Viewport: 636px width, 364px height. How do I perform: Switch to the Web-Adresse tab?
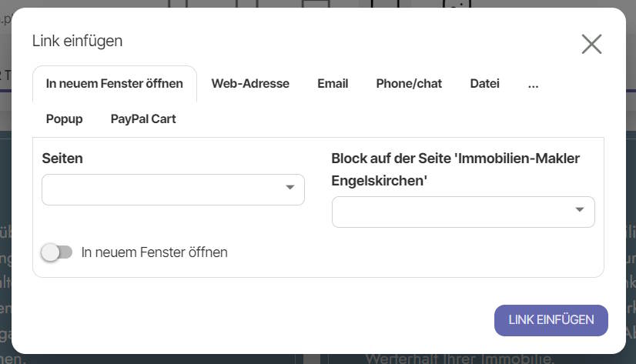250,84
